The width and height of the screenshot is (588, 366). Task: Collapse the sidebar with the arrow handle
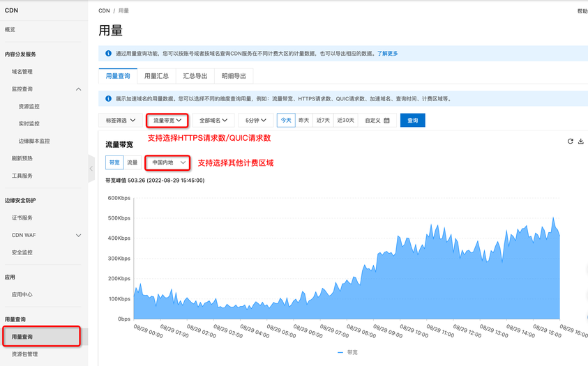coord(91,169)
